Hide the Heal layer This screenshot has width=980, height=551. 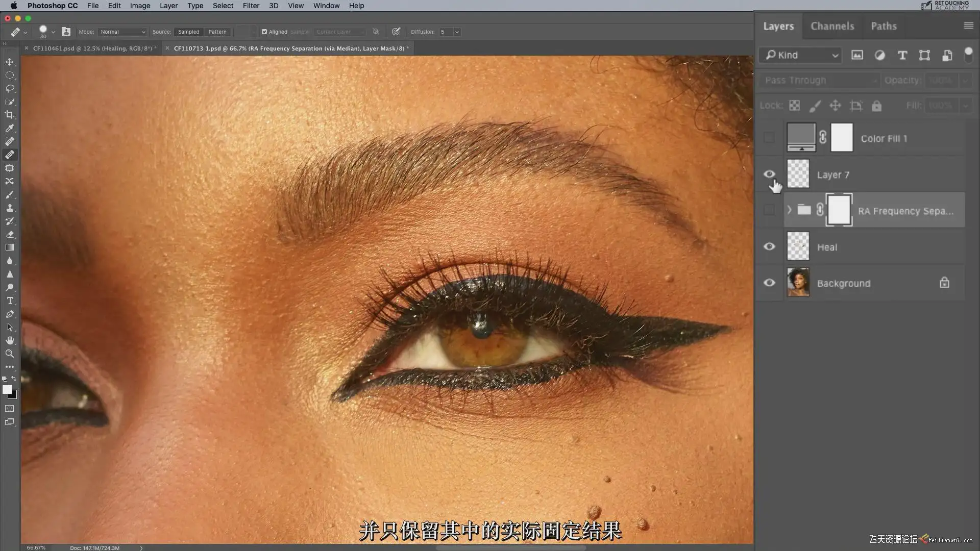point(769,246)
